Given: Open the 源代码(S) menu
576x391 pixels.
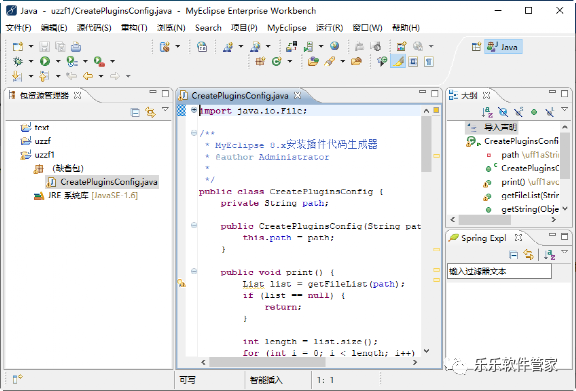Looking at the screenshot, I should coord(94,28).
